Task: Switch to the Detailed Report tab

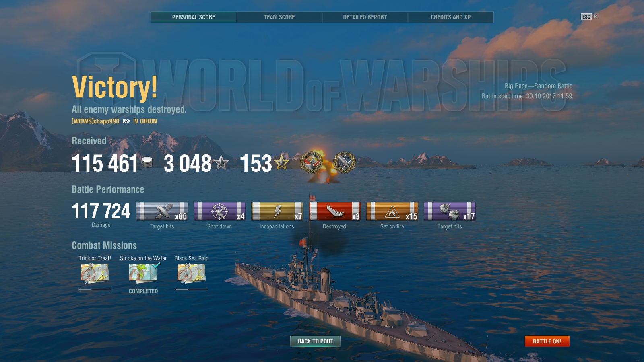Action: coord(365,17)
